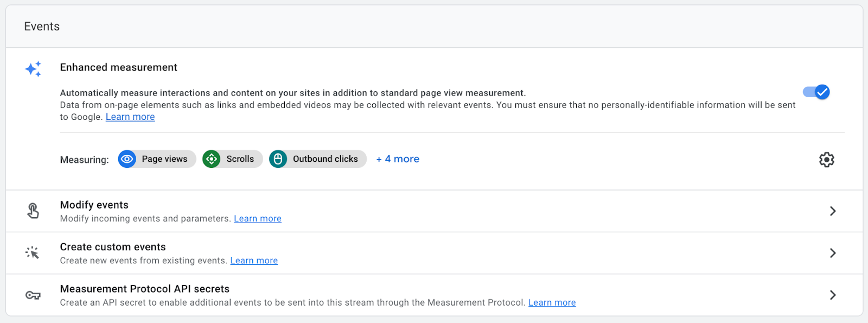Click the Modify events touch icon
This screenshot has height=323, width=868.
33,211
